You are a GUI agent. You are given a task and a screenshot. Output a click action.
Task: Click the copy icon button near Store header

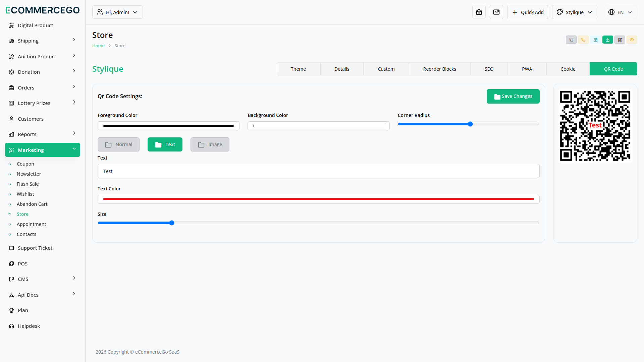(571, 40)
